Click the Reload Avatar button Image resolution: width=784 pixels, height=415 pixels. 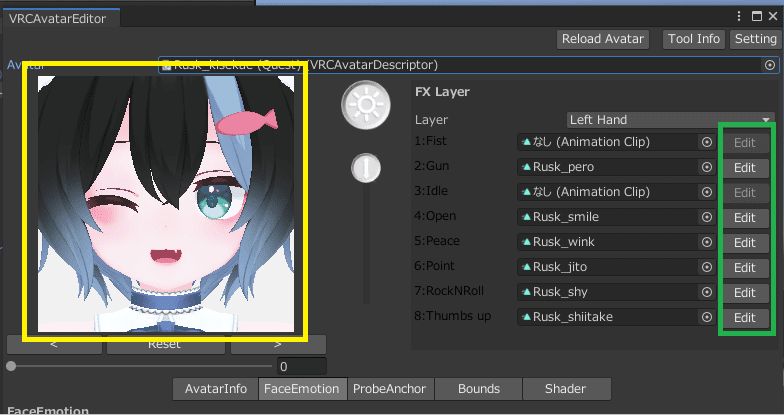click(x=602, y=39)
